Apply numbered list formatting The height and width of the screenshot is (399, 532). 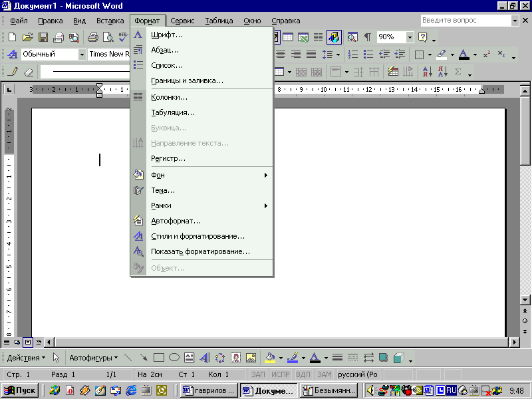pos(353,55)
